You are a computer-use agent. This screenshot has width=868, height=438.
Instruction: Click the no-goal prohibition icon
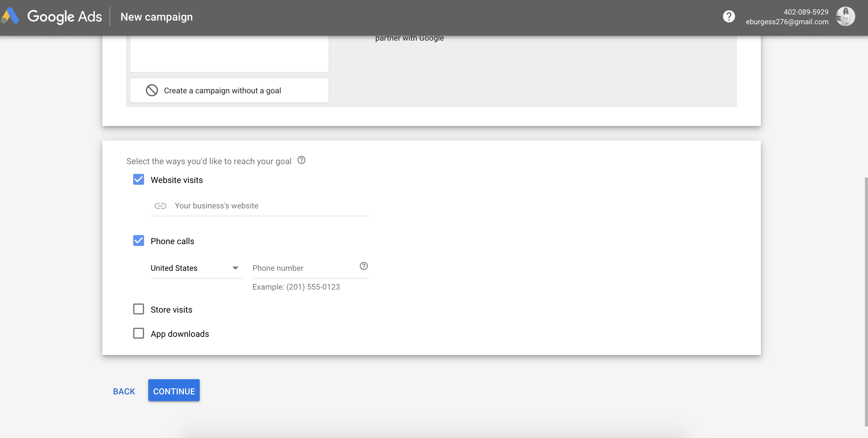pyautogui.click(x=152, y=90)
